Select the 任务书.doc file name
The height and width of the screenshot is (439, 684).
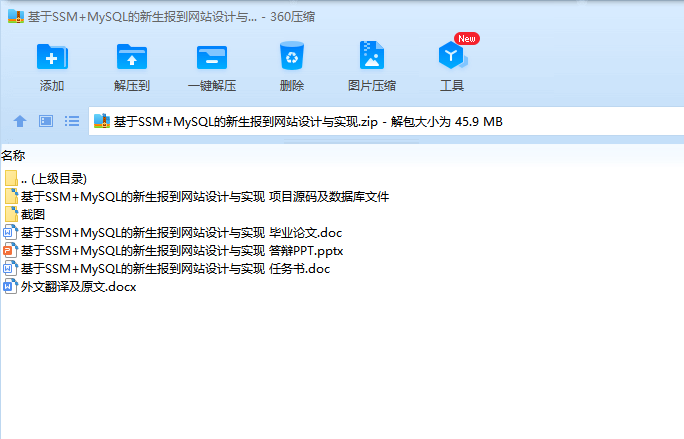click(x=175, y=269)
